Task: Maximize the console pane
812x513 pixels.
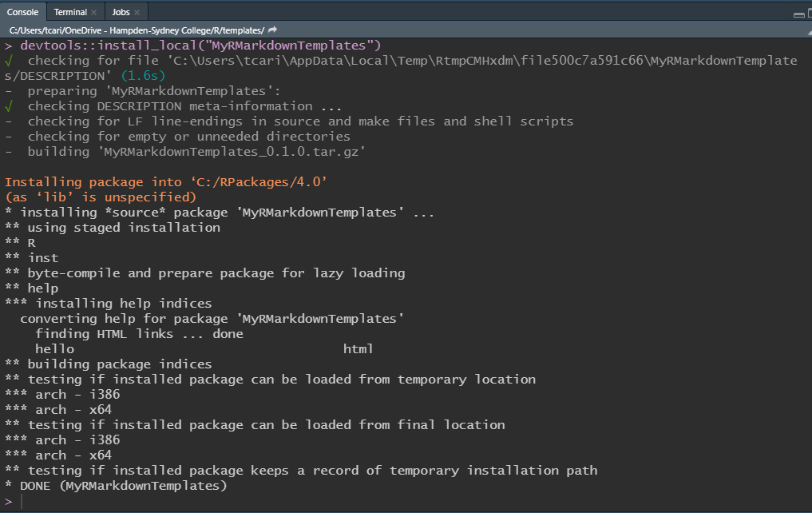Action: (x=808, y=13)
